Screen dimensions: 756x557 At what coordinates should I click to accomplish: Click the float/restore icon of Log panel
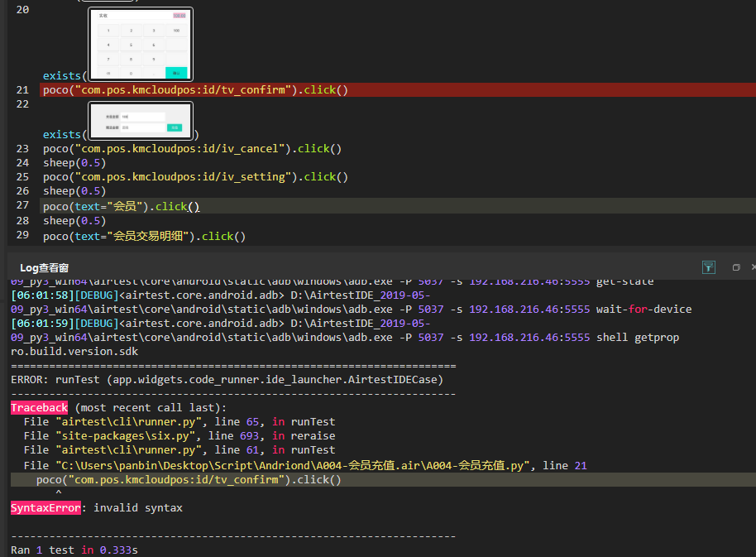coord(736,267)
